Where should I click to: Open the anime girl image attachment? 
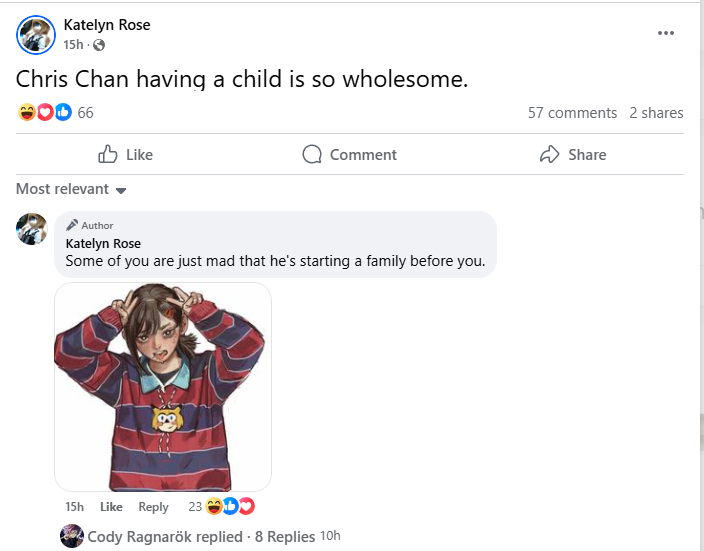point(163,386)
